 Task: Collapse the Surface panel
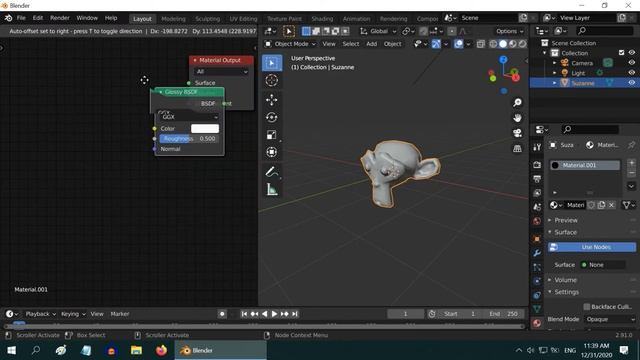(x=565, y=232)
